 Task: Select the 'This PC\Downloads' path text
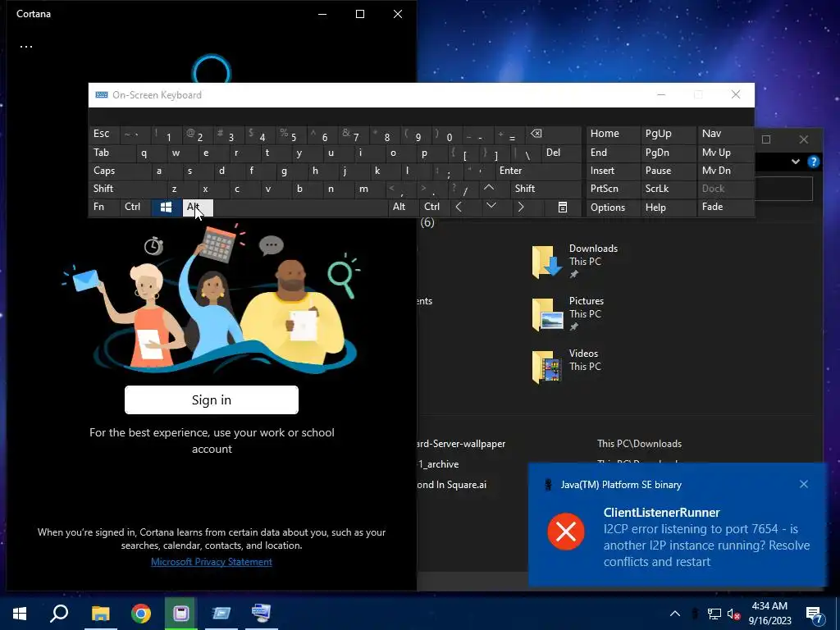point(639,444)
